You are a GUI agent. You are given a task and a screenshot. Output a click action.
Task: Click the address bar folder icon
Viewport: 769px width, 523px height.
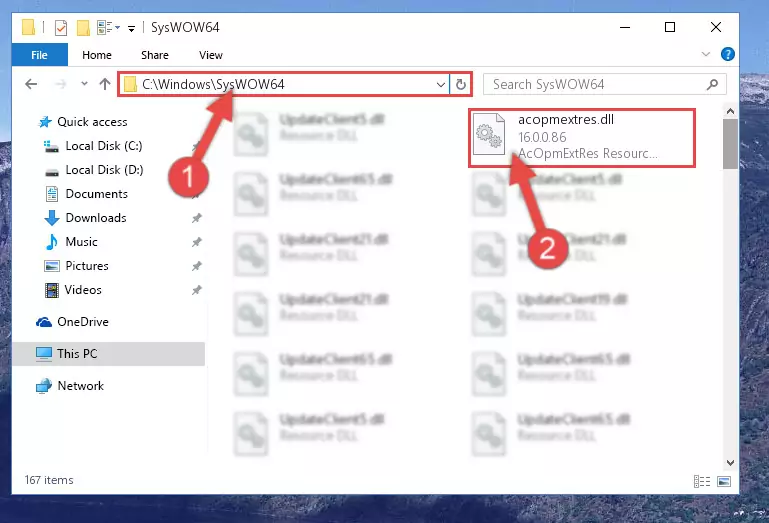pos(130,84)
